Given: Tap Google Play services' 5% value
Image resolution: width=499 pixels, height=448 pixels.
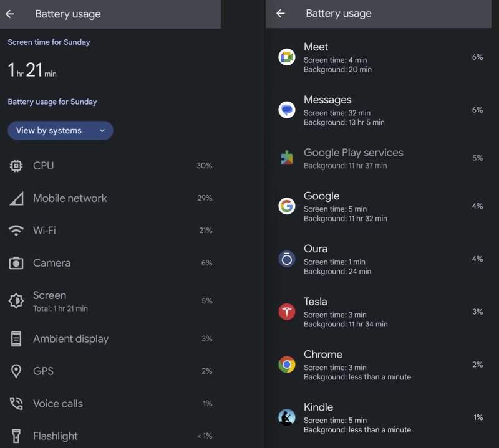Looking at the screenshot, I should 477,158.
